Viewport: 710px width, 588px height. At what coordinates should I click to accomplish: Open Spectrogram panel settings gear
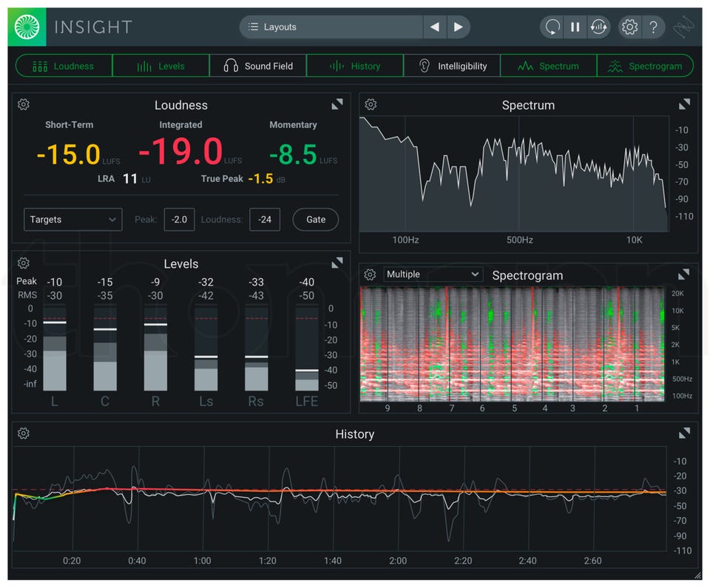371,275
